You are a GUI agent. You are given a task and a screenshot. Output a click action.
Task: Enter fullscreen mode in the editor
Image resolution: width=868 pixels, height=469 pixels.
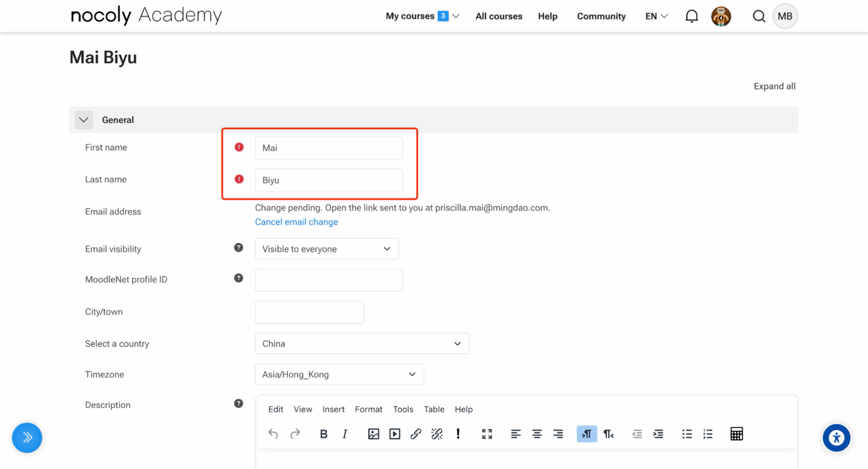pyautogui.click(x=487, y=434)
